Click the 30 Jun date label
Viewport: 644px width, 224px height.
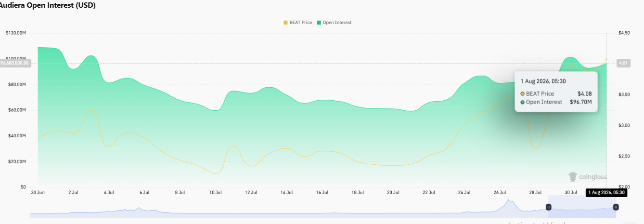(38, 193)
